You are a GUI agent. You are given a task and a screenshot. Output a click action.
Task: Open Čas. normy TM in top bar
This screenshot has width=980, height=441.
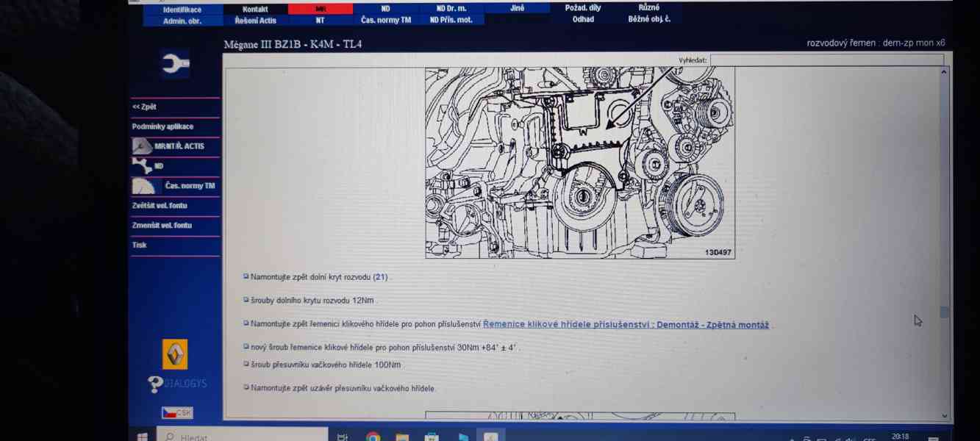tap(386, 21)
